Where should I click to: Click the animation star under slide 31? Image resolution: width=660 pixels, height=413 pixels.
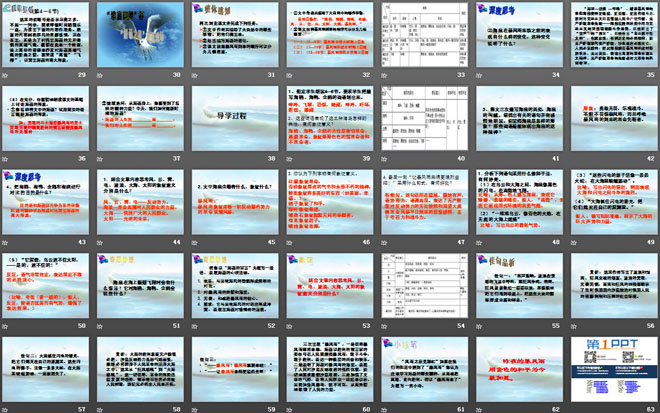point(194,76)
